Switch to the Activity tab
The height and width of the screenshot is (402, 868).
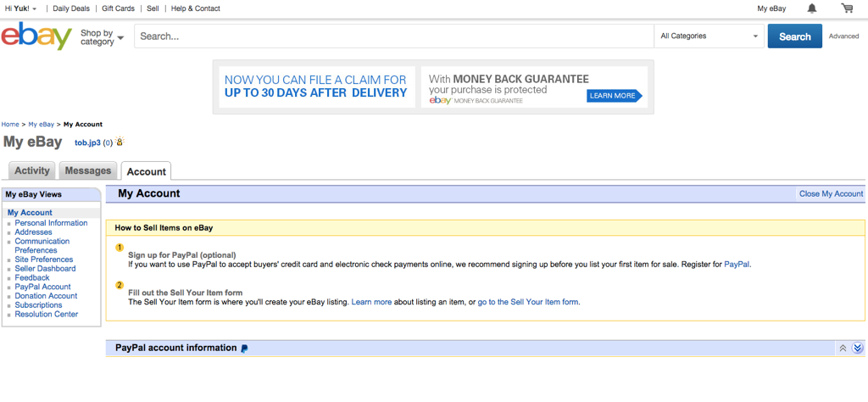(32, 170)
